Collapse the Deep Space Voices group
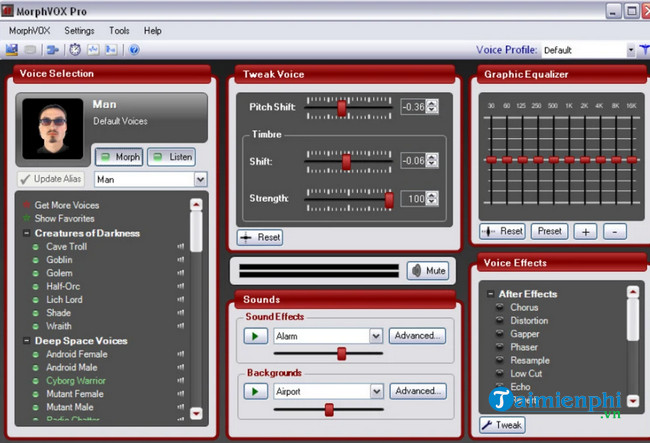Screen dimensions: 650x443 pyautogui.click(x=27, y=341)
